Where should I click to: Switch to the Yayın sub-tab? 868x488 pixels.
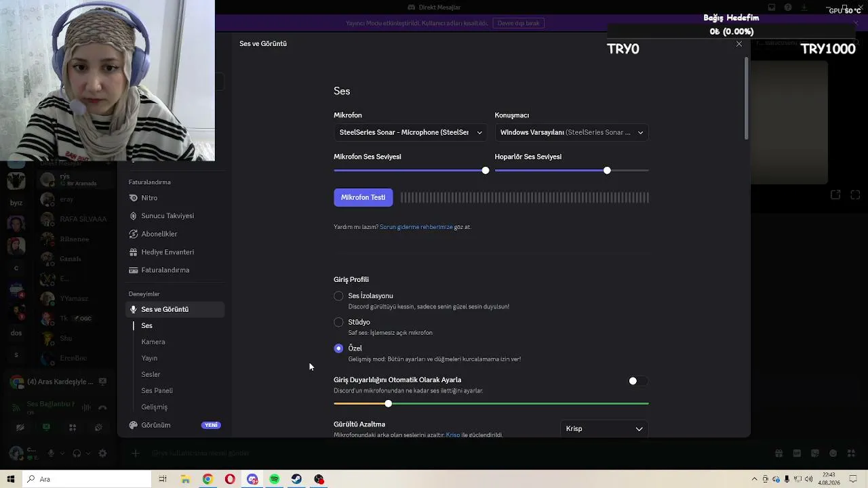click(x=149, y=358)
